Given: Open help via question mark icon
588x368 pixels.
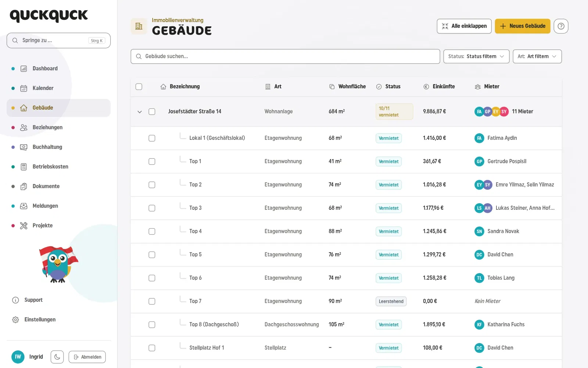Looking at the screenshot, I should click(561, 26).
